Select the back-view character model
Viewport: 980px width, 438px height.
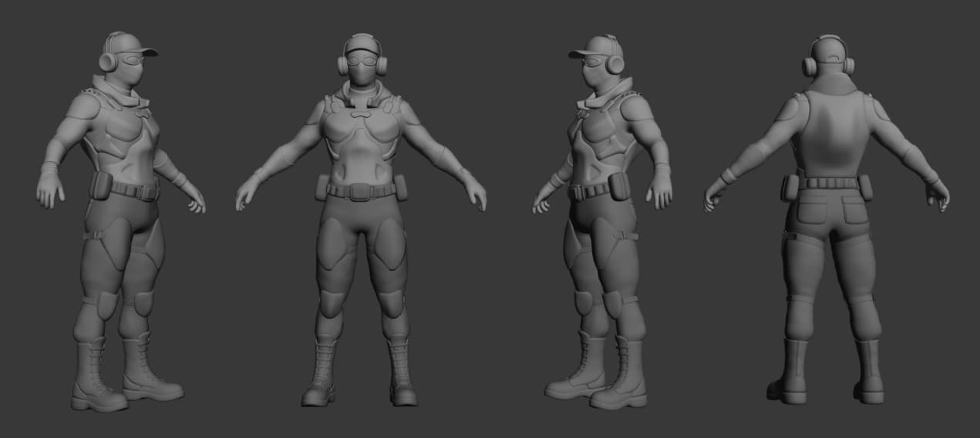click(x=827, y=218)
